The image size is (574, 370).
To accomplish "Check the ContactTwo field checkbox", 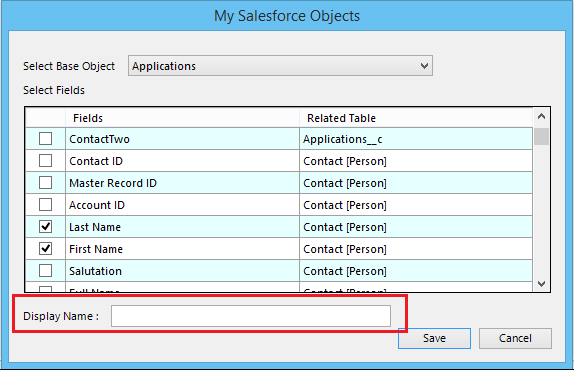I will pyautogui.click(x=45, y=139).
